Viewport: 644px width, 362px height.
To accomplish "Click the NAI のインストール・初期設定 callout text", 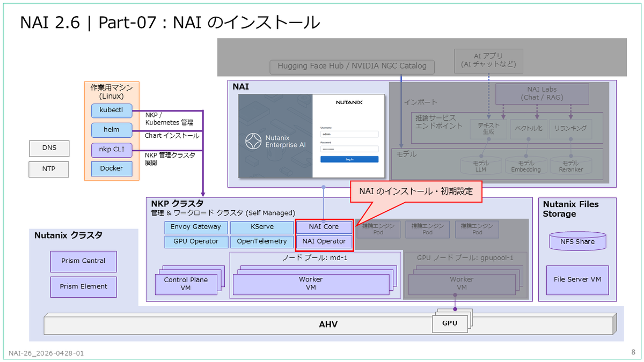I will click(416, 191).
